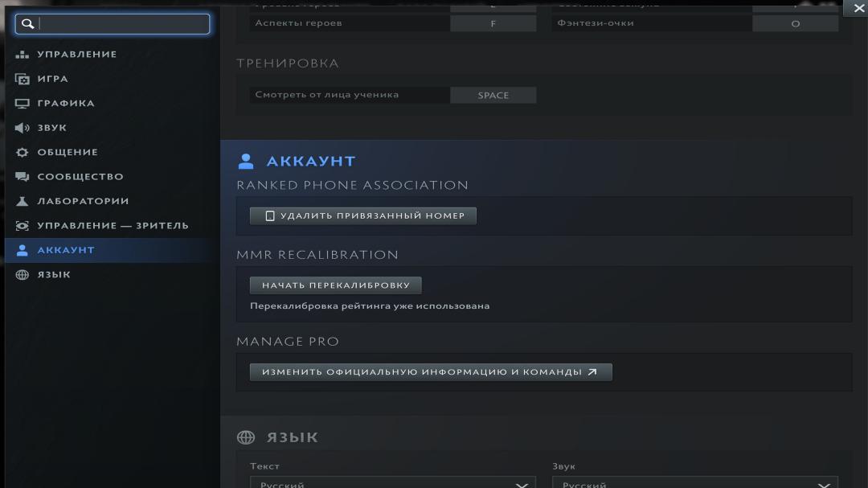Click the Звук speaker icon

pyautogui.click(x=23, y=127)
